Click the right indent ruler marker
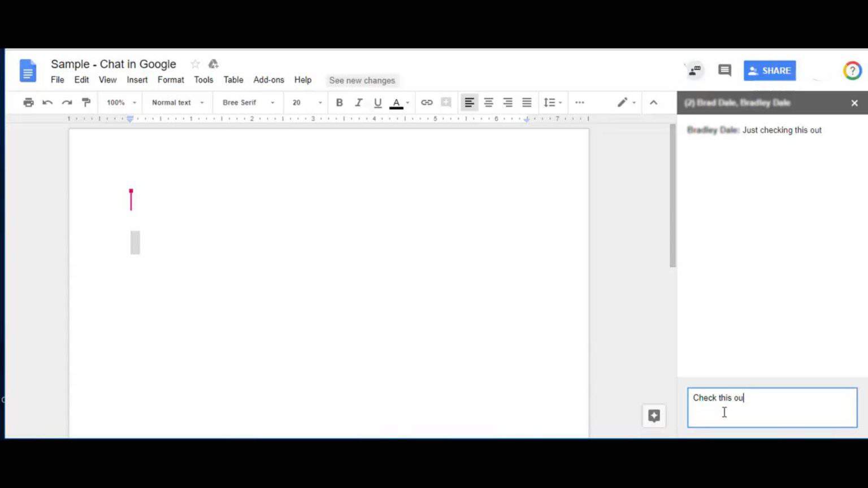This screenshot has height=488, width=868. [527, 119]
